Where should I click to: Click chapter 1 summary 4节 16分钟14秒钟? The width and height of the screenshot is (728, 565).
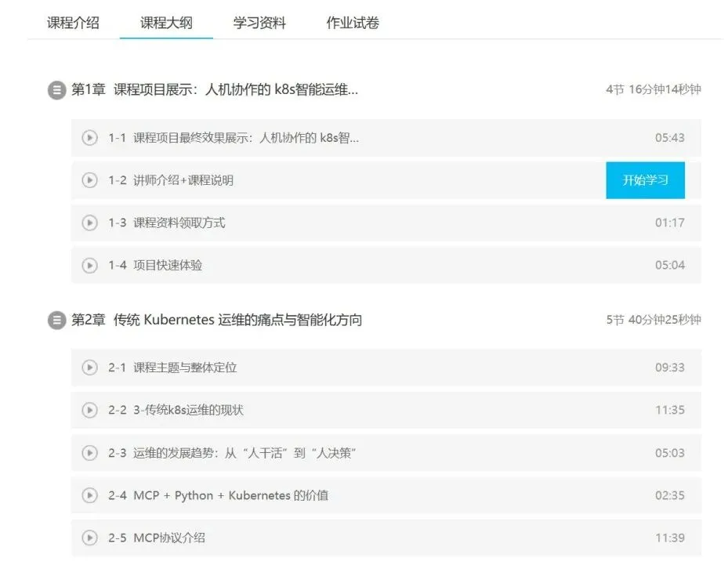[x=654, y=89]
